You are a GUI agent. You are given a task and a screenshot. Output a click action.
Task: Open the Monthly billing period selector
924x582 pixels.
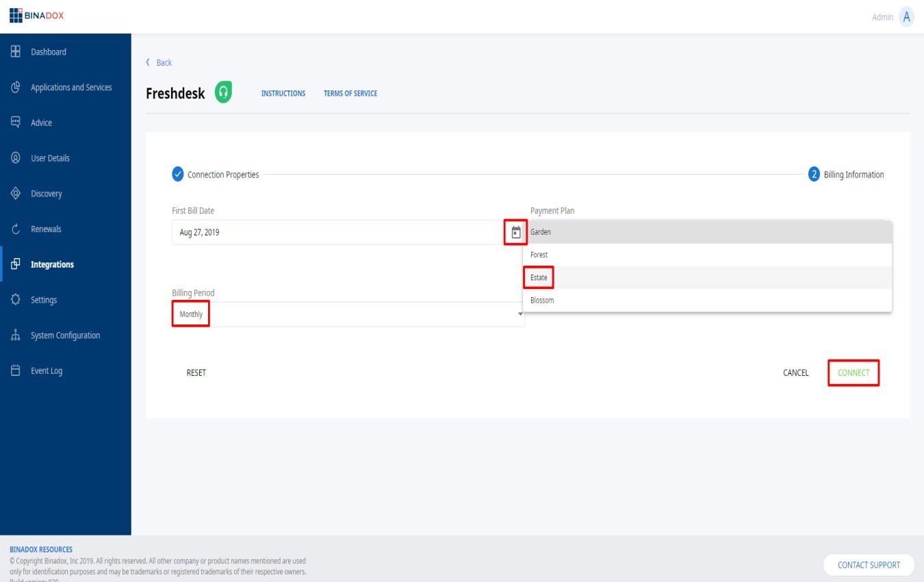pos(348,314)
